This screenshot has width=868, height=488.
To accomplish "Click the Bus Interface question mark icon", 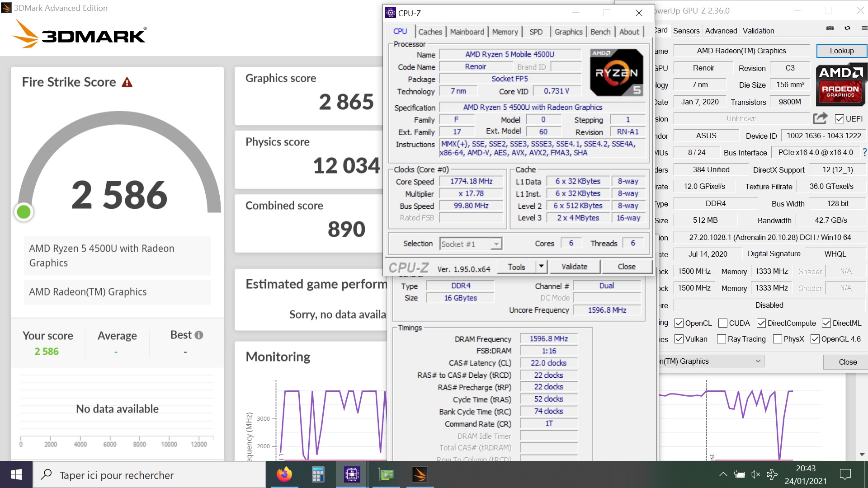I will click(x=864, y=153).
